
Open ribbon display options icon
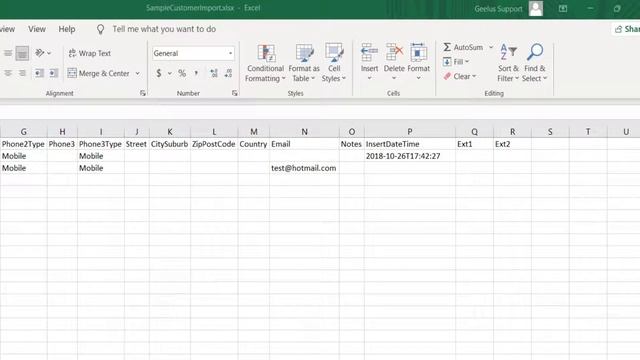[563, 9]
